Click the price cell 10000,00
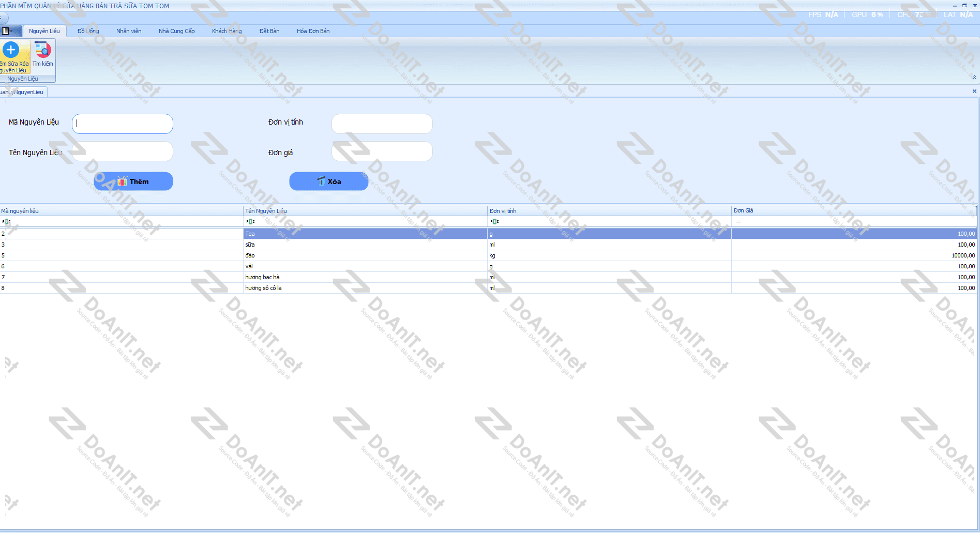The height and width of the screenshot is (533, 980). click(x=854, y=255)
